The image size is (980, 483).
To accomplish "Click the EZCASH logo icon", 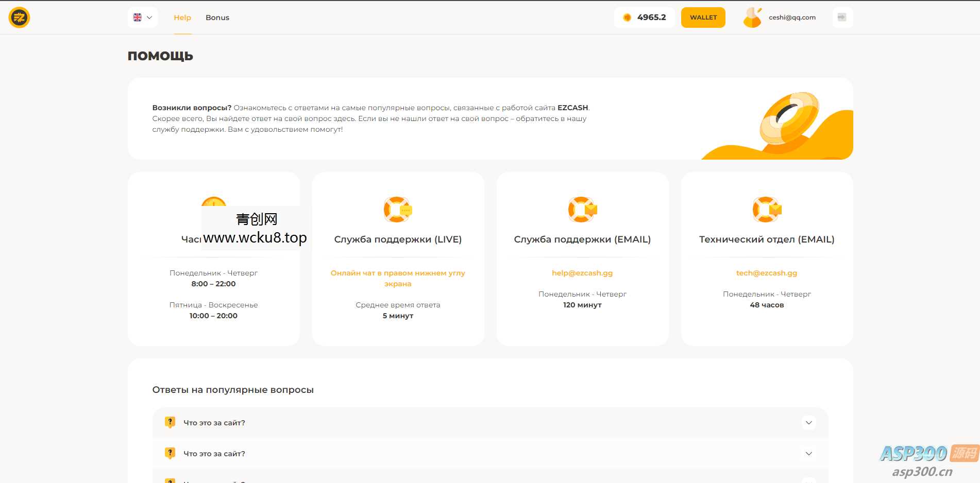I will pos(19,18).
